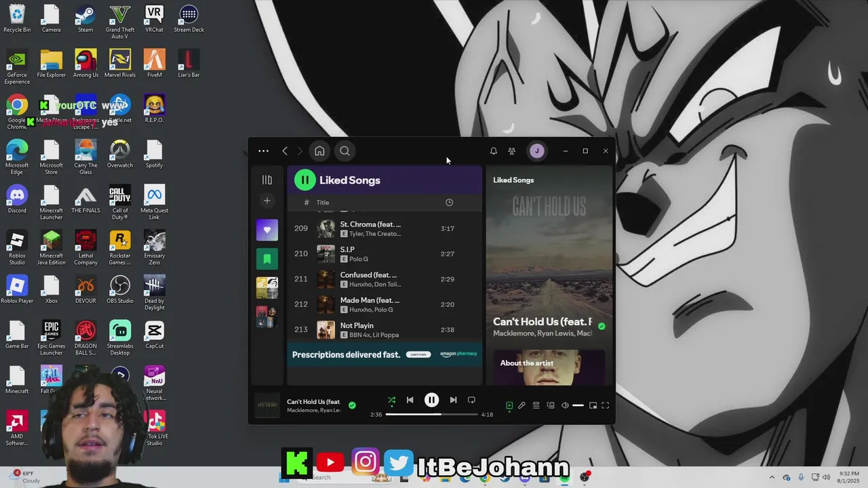Toggle shuffle in the player bar

(x=391, y=401)
